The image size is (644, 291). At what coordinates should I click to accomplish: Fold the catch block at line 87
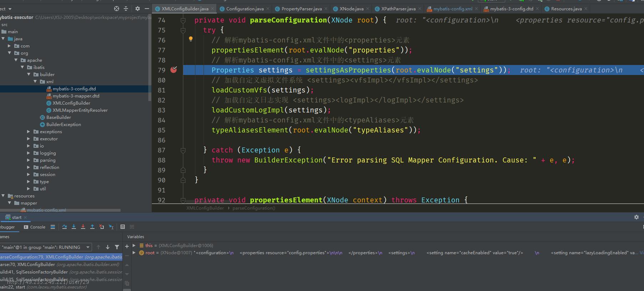pyautogui.click(x=183, y=150)
